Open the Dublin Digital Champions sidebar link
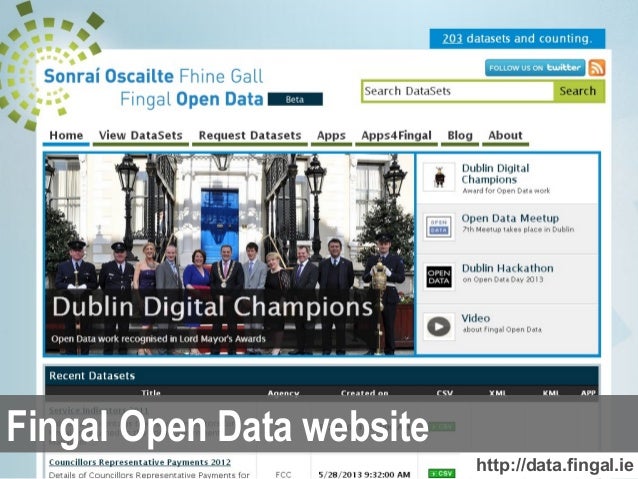Image resolution: width=638 pixels, height=479 pixels. pyautogui.click(x=495, y=174)
